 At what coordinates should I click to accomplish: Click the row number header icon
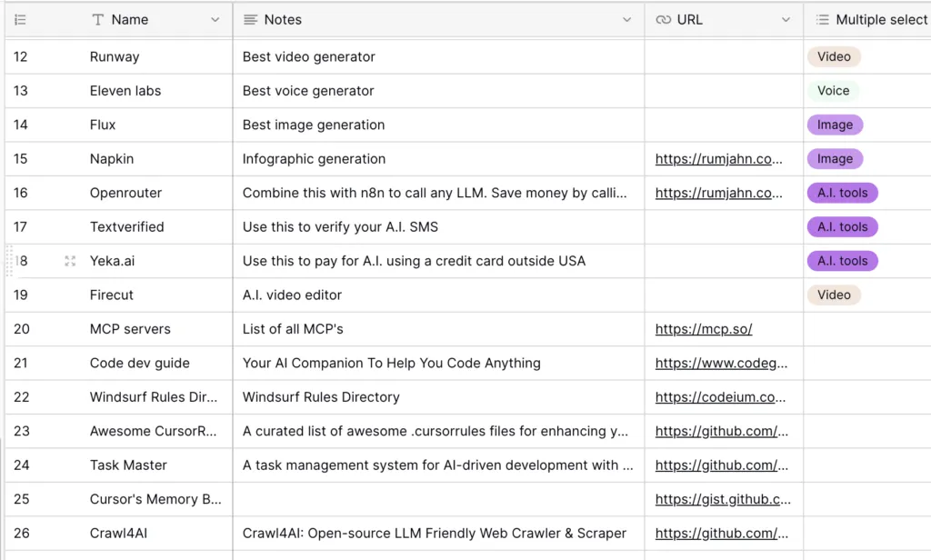(20, 19)
